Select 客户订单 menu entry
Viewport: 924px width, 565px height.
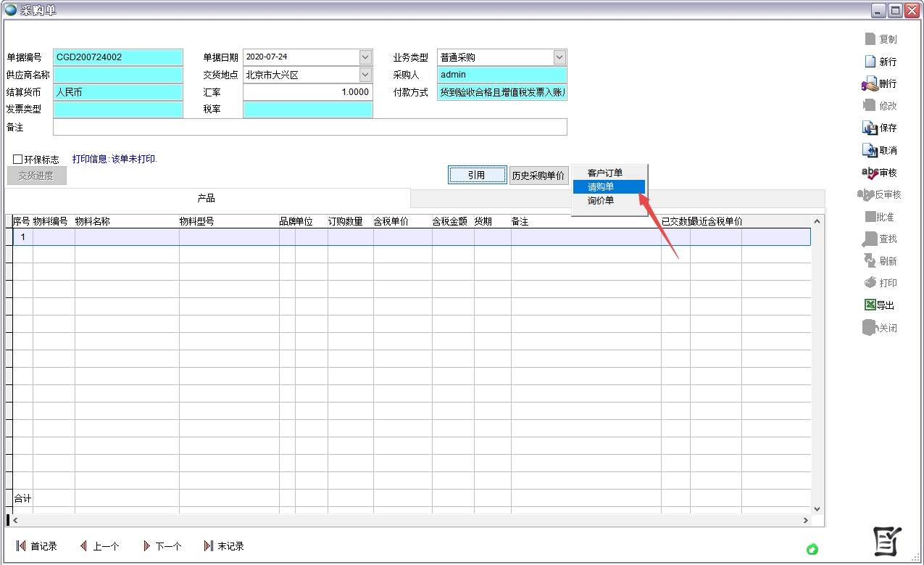pyautogui.click(x=605, y=173)
